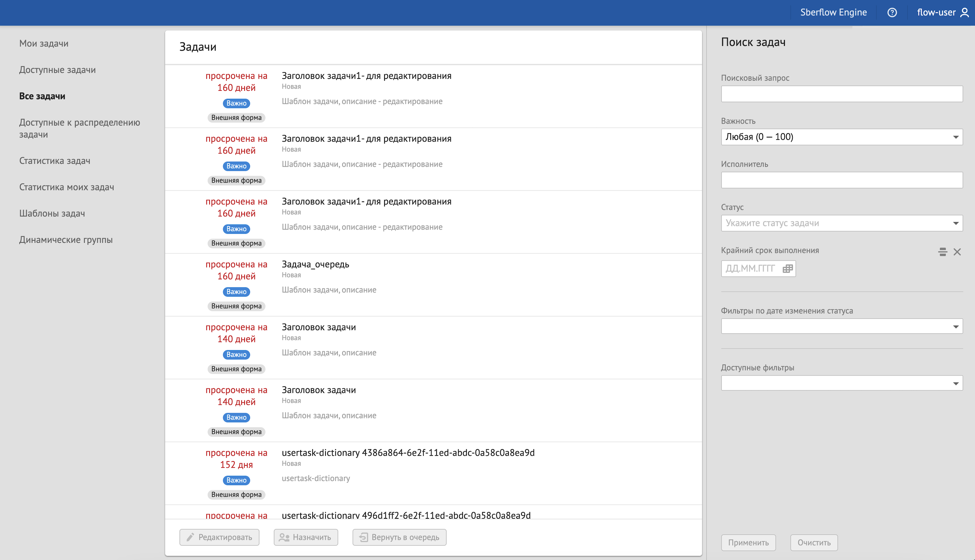Switch to Мои задачи section
The image size is (975, 560).
click(x=44, y=43)
